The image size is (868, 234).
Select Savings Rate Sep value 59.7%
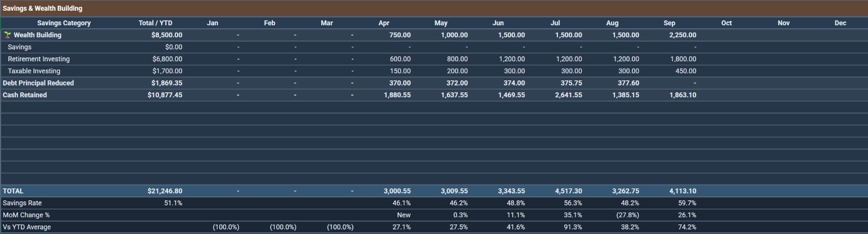click(x=688, y=203)
